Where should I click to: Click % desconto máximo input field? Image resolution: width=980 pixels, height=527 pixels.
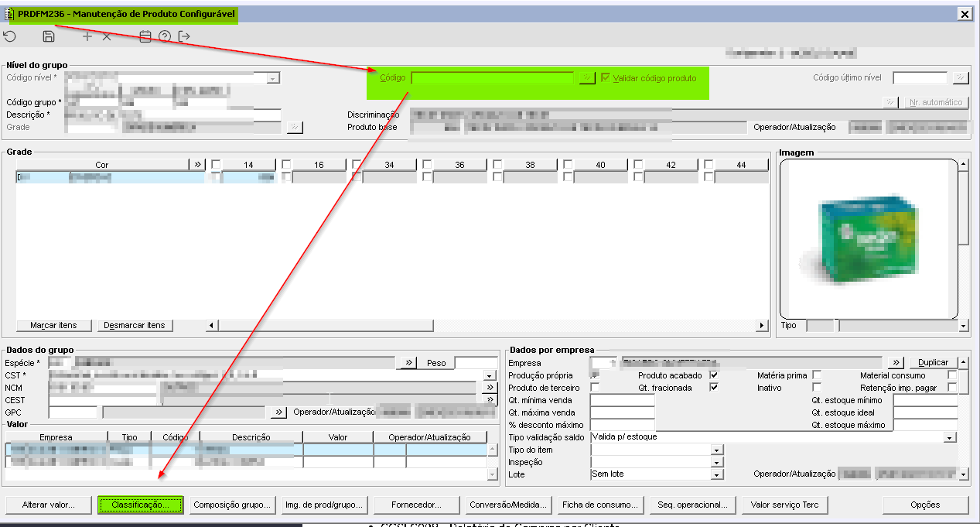[x=622, y=425]
